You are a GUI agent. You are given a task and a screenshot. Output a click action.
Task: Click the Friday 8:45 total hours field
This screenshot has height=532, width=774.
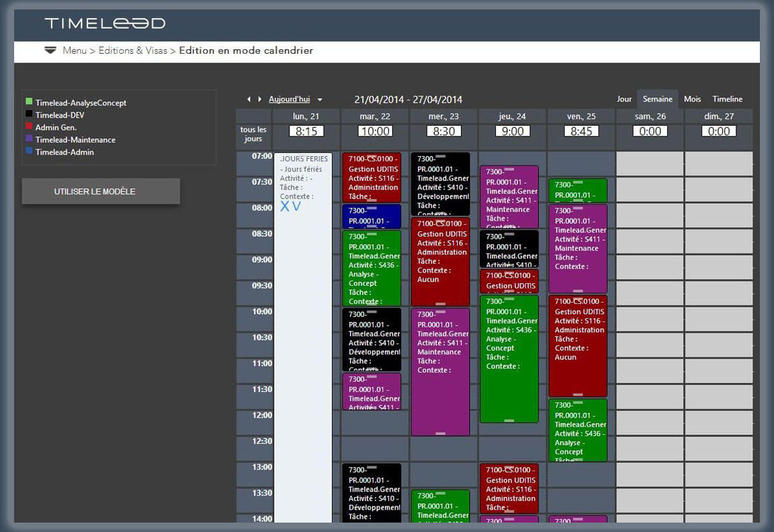pyautogui.click(x=582, y=131)
